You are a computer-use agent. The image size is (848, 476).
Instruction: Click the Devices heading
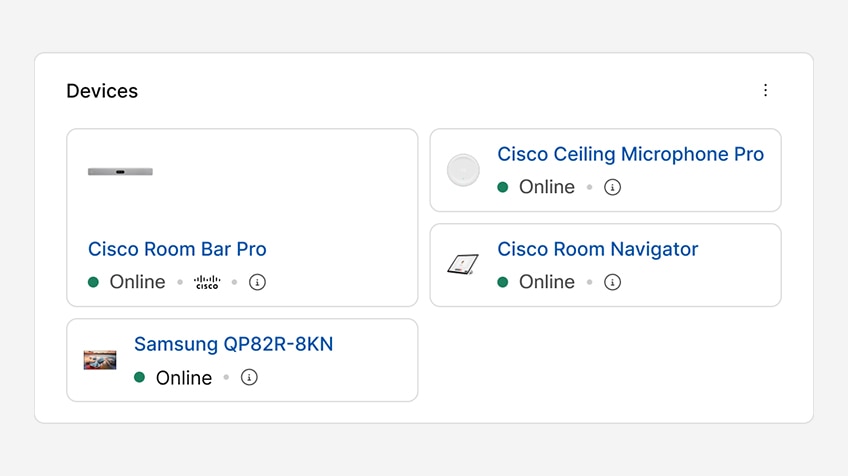102,91
